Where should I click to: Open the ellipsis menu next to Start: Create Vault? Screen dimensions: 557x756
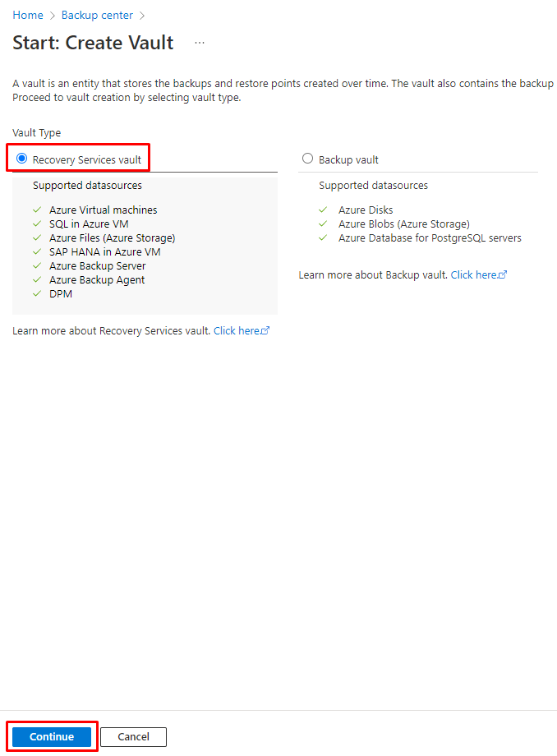tap(200, 43)
